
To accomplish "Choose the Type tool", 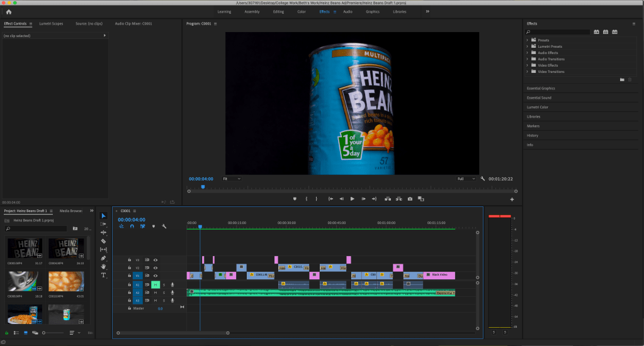I will click(x=104, y=275).
